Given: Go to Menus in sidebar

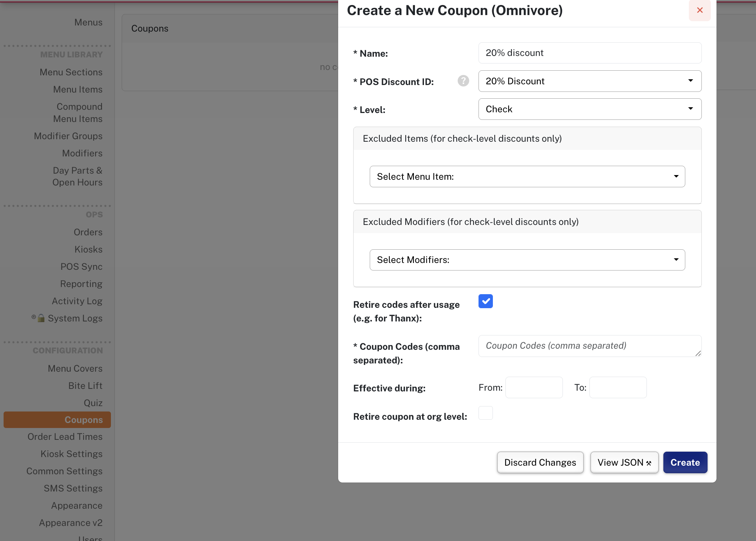Looking at the screenshot, I should [x=88, y=22].
